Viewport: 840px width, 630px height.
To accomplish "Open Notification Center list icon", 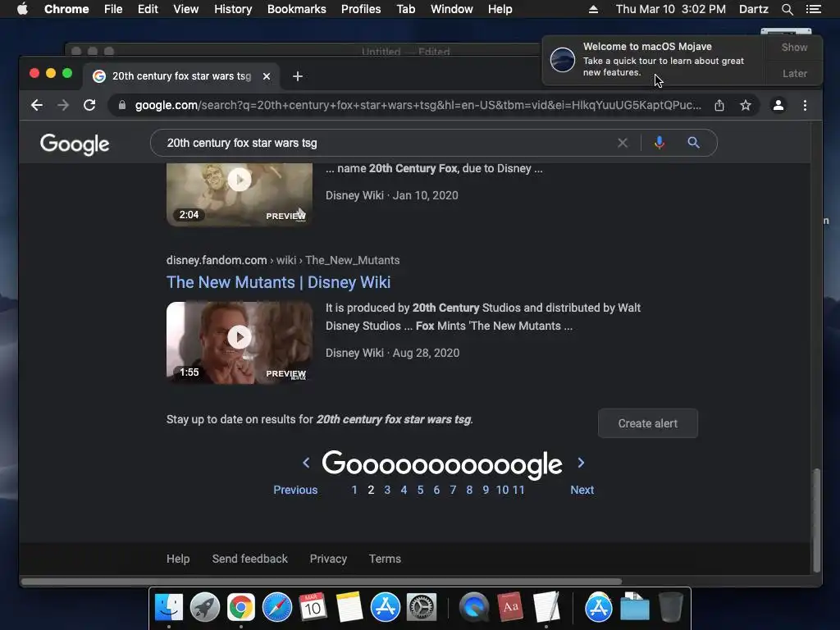I will point(813,9).
